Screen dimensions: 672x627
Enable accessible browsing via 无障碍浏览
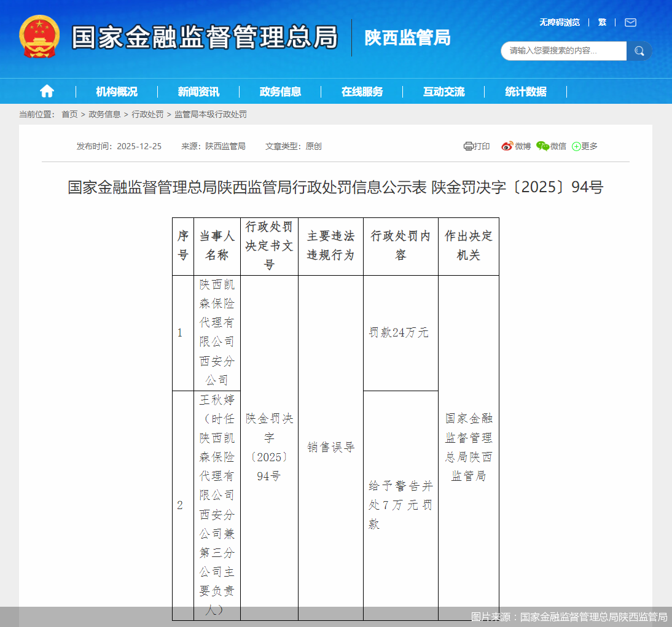point(559,22)
